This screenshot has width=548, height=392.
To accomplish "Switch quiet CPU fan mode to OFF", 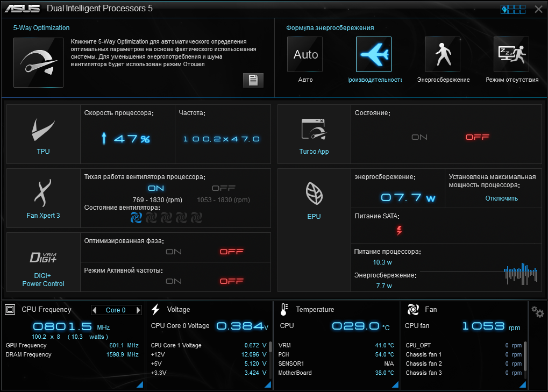I will tap(224, 188).
